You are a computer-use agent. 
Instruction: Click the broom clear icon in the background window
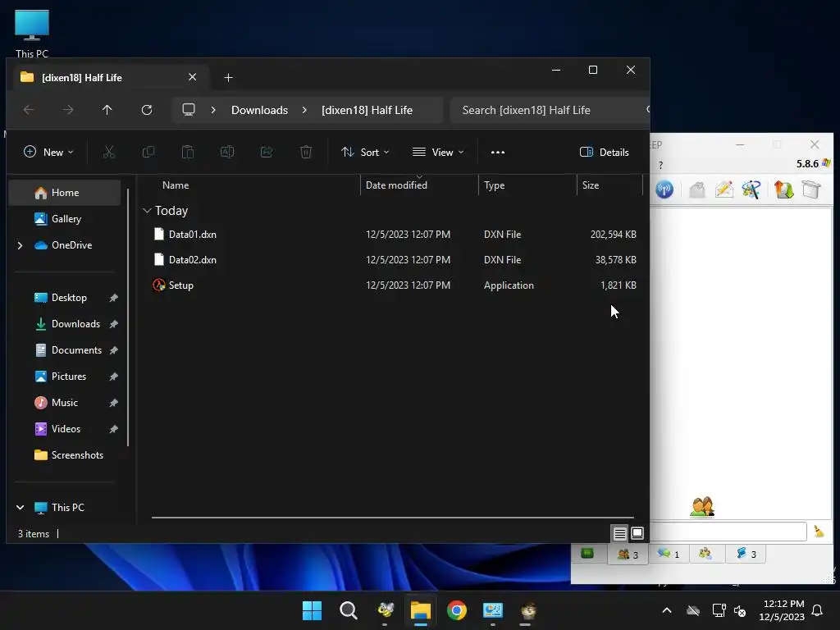[x=819, y=531]
